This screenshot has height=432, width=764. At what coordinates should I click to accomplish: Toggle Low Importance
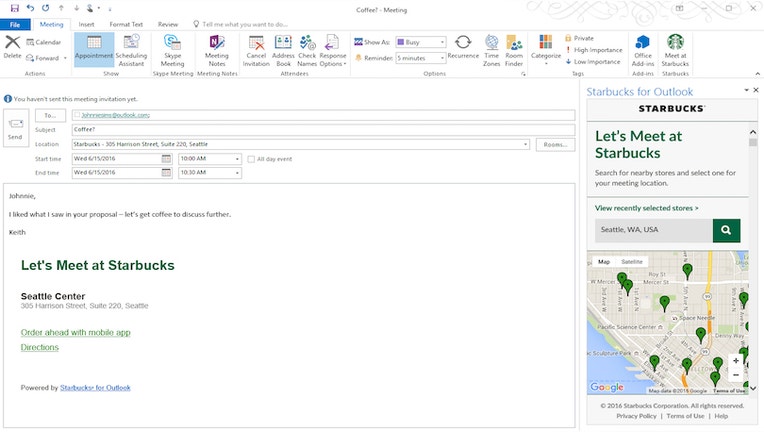[592, 61]
